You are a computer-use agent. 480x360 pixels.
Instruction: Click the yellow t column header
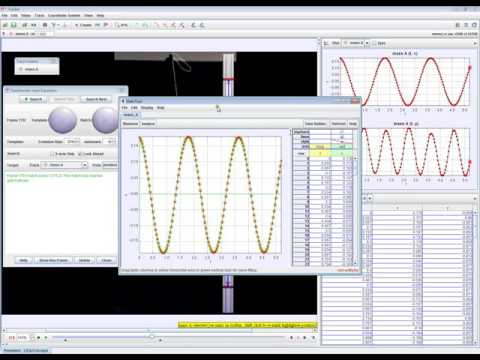pos(320,153)
